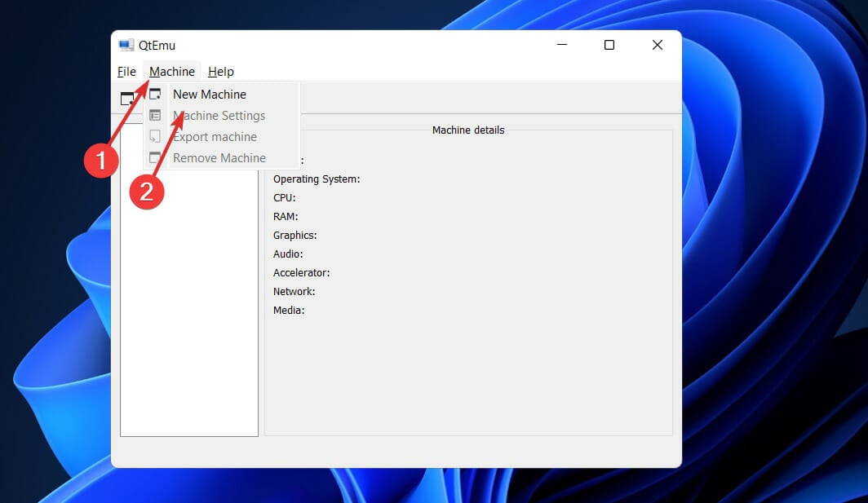The image size is (868, 503).
Task: Click the CPU field label
Action: [284, 198]
